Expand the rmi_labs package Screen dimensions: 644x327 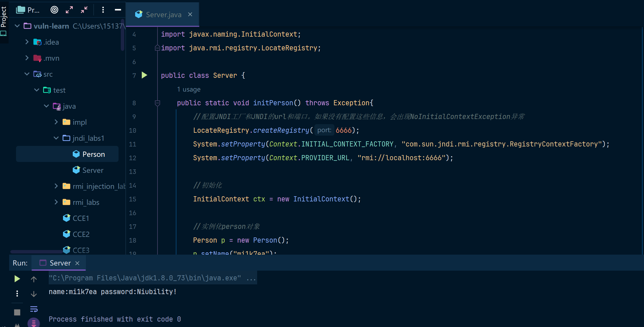(56, 202)
